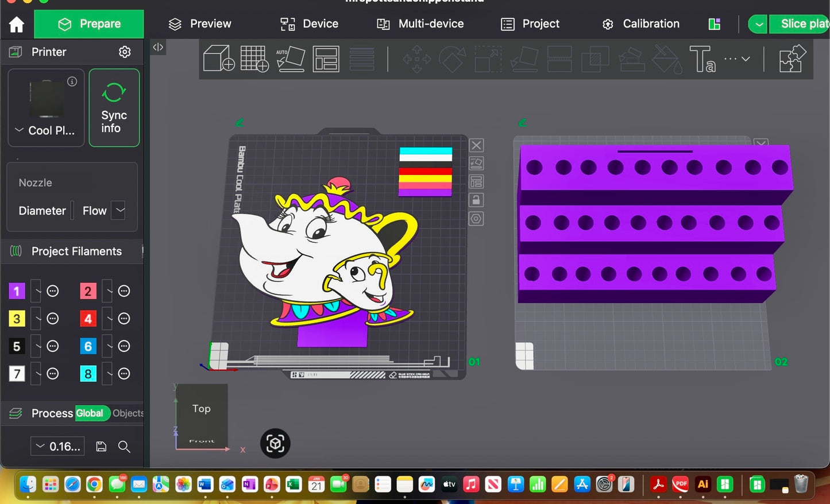Click the Add plate grid icon
Viewport: 830px width, 504px height.
254,59
